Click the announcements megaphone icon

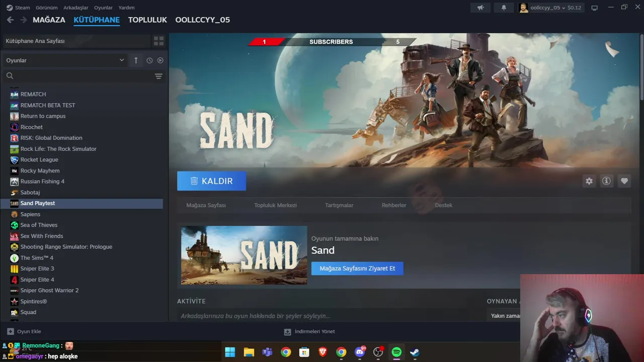(x=480, y=8)
